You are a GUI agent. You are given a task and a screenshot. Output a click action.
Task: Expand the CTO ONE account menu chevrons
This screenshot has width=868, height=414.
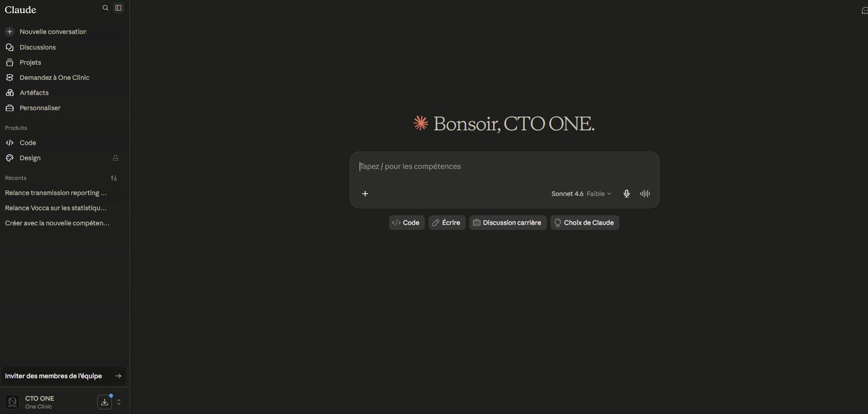point(119,402)
